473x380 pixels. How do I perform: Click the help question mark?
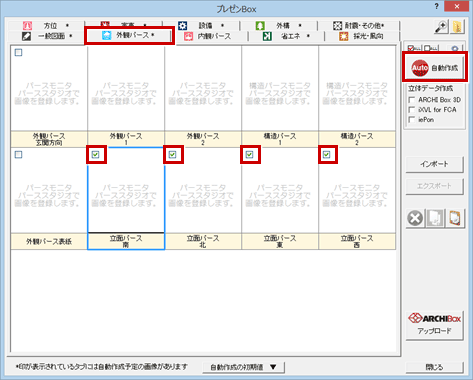(437, 7)
